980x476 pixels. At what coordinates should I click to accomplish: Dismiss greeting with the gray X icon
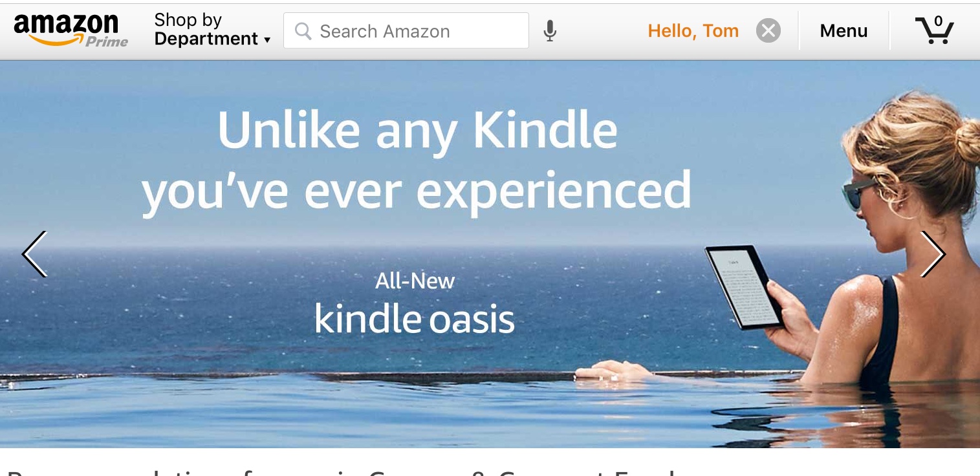pos(768,30)
